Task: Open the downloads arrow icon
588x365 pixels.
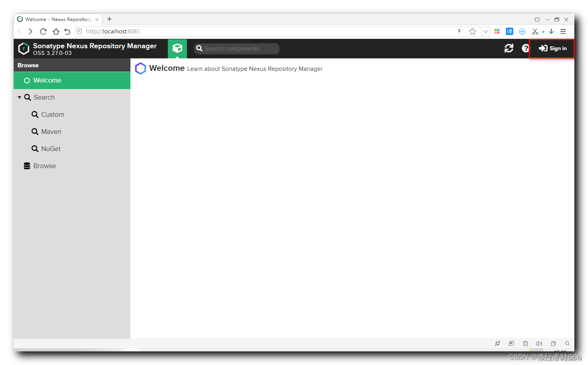Action: pos(551,31)
